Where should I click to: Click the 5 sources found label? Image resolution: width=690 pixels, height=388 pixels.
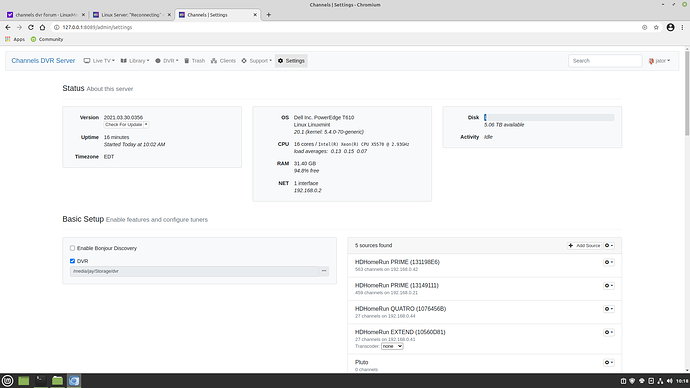click(374, 245)
